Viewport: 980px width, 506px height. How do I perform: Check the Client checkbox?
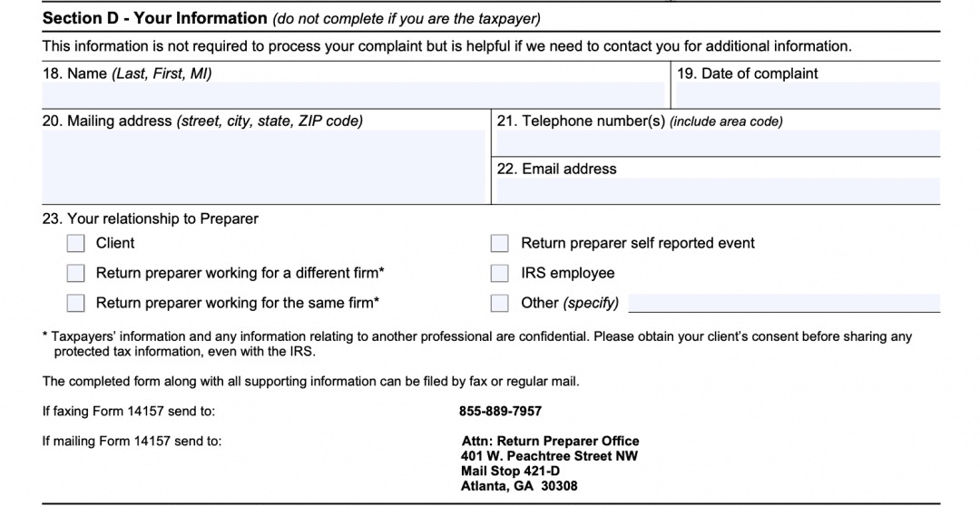coord(76,243)
